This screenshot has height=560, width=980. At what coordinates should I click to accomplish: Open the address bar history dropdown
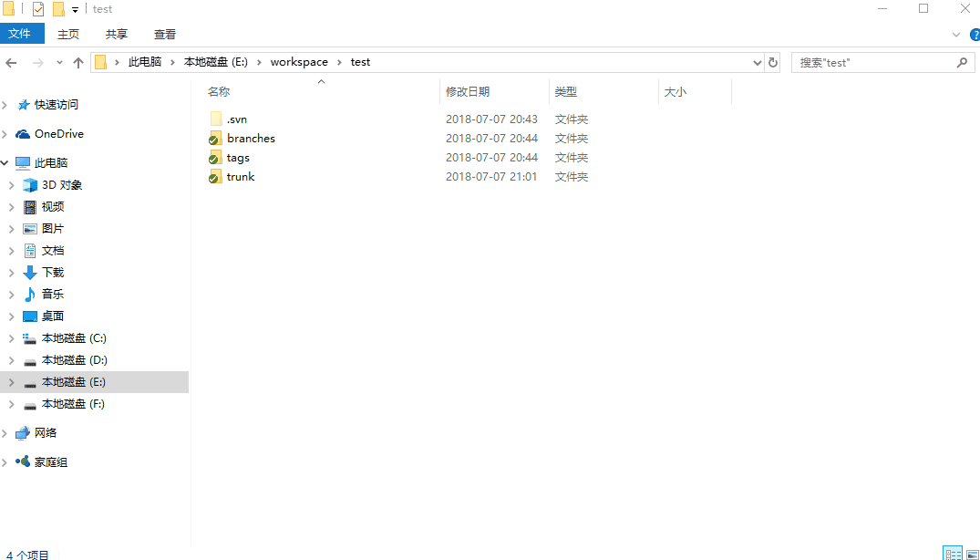(x=757, y=63)
